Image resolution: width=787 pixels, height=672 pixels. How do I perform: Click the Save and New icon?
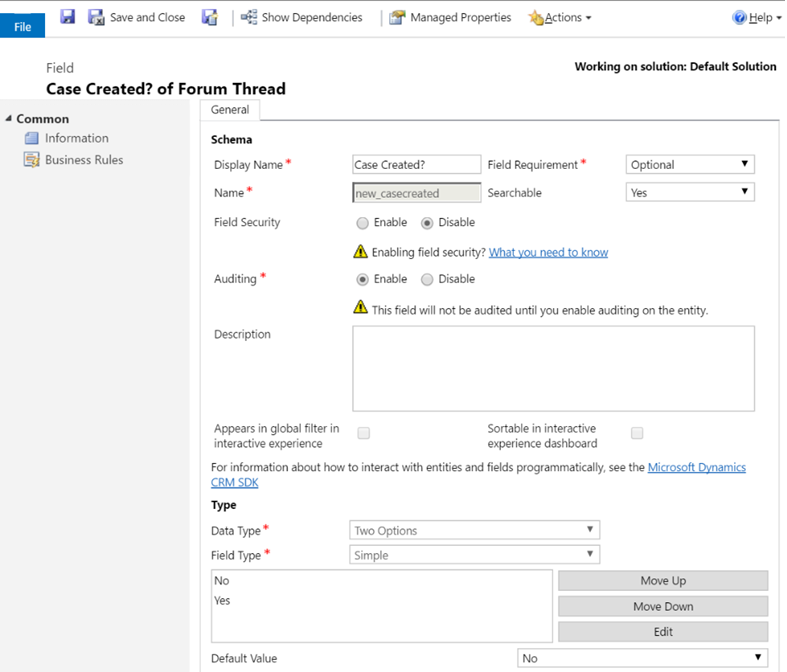[x=209, y=17]
